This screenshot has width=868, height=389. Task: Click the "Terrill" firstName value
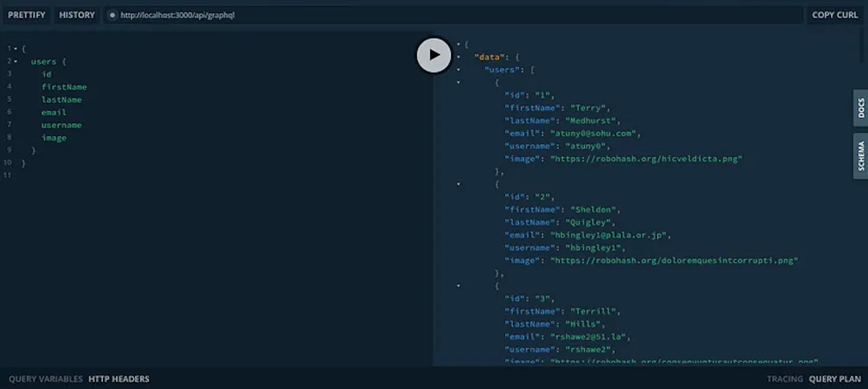[x=593, y=312]
